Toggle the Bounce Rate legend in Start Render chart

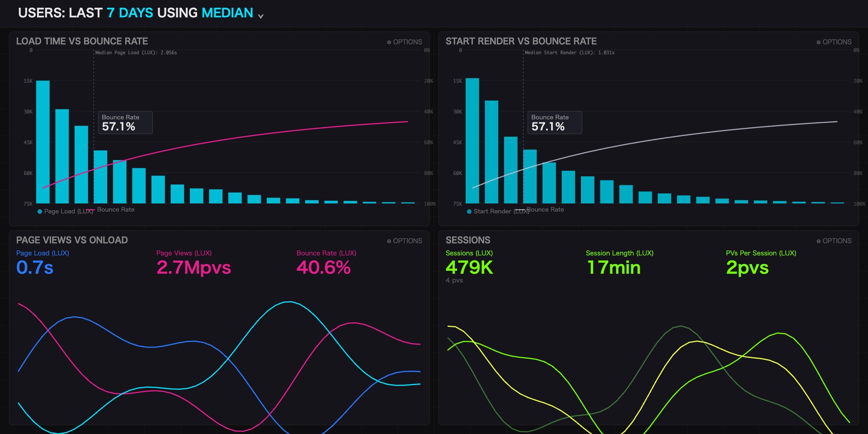(x=545, y=209)
